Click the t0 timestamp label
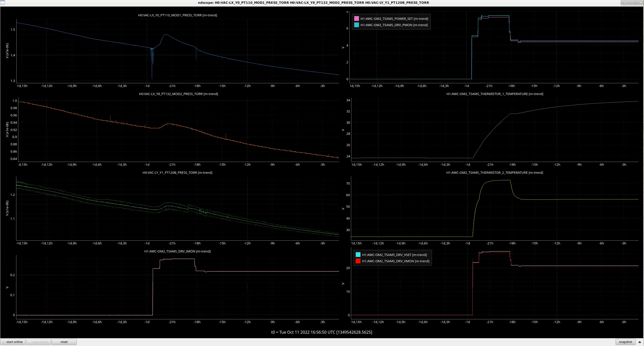This screenshot has width=644, height=346. click(321, 332)
